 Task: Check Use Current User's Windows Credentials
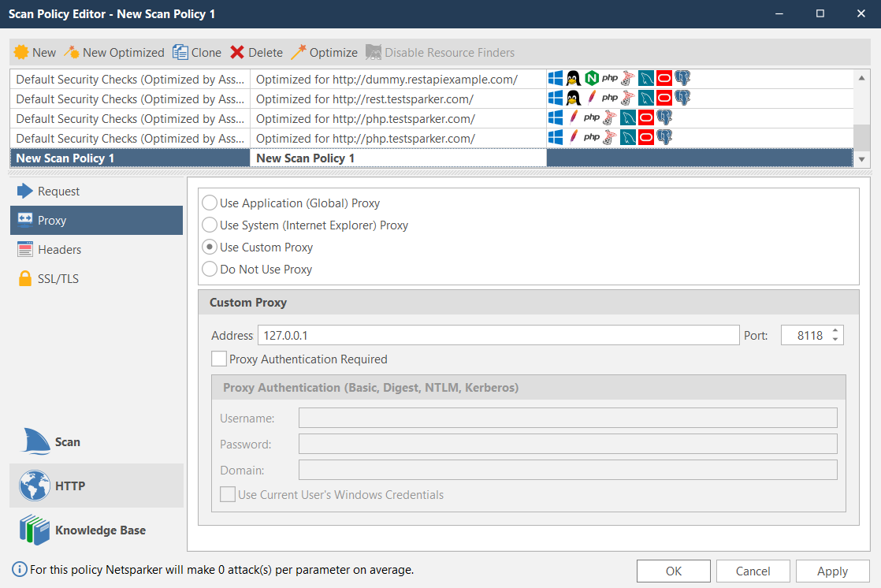tap(228, 494)
